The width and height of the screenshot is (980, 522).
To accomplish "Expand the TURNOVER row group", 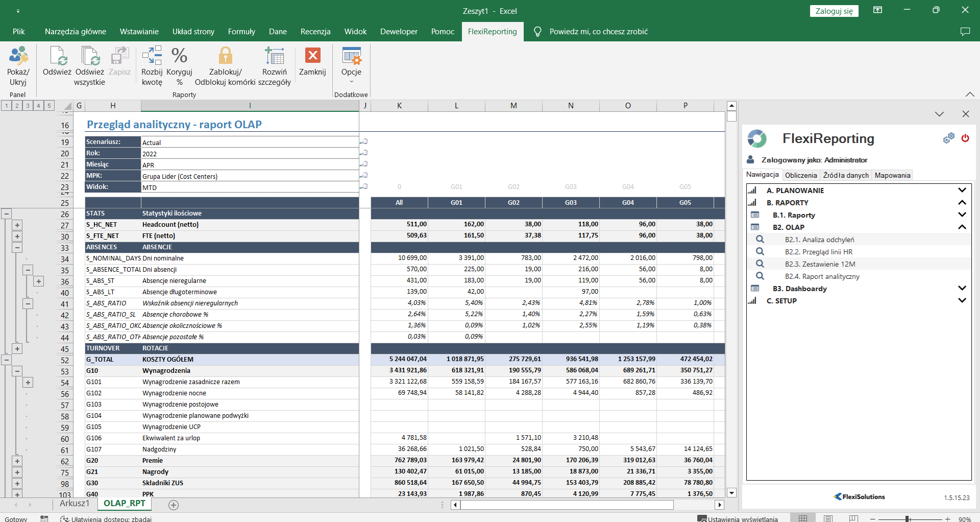I will pyautogui.click(x=17, y=349).
